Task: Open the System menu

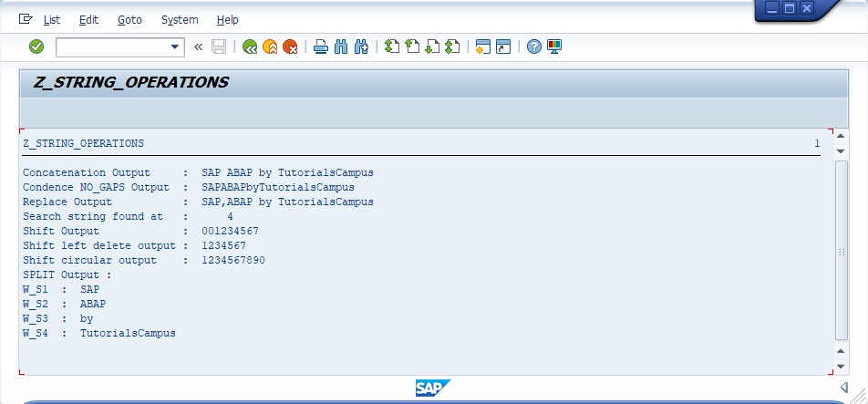Action: click(180, 20)
